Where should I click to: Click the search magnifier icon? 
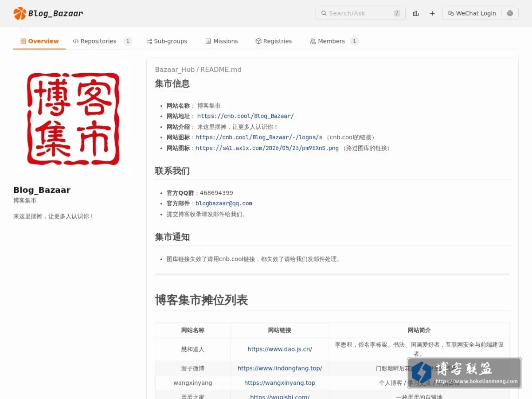click(324, 13)
